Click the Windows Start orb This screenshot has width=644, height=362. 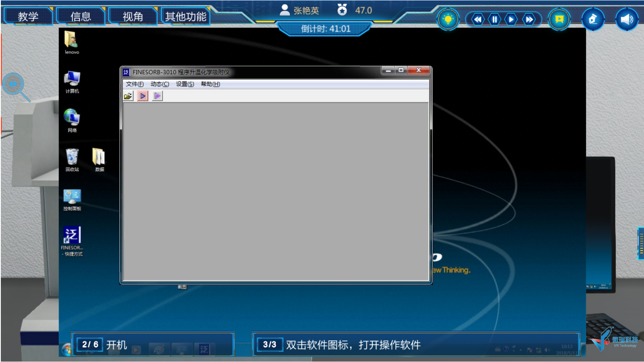(67, 350)
